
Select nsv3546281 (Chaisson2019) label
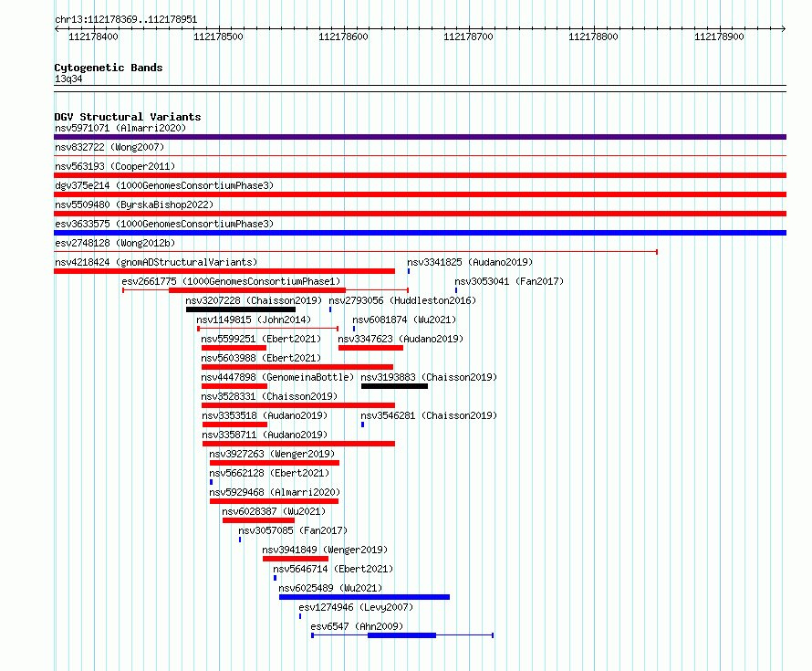[x=429, y=415]
